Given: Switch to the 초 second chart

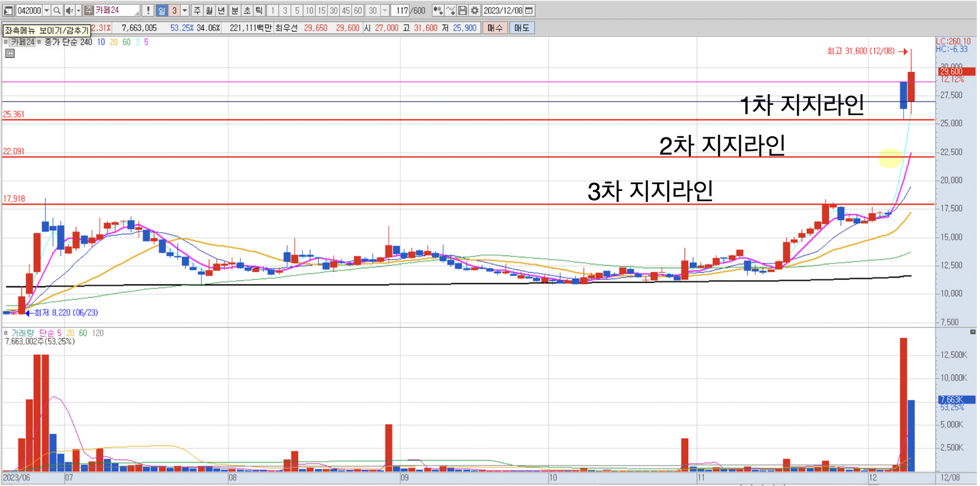Looking at the screenshot, I should point(247,10).
